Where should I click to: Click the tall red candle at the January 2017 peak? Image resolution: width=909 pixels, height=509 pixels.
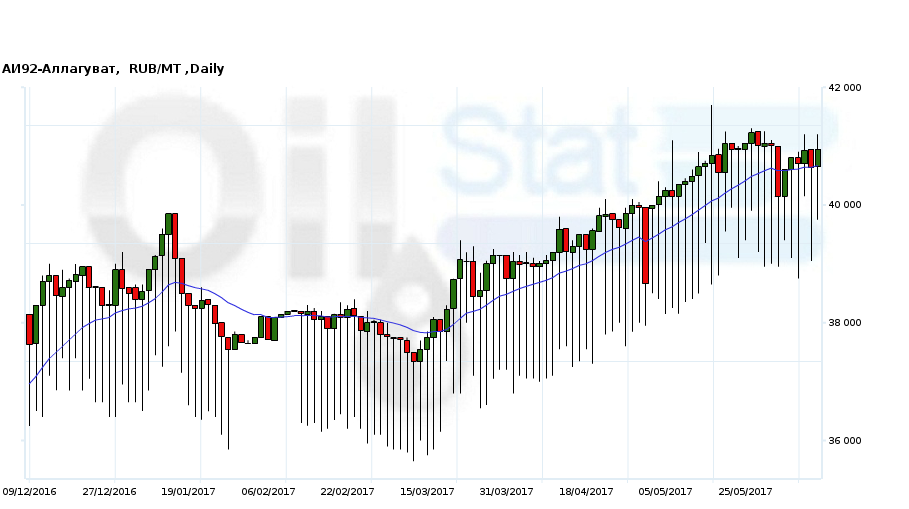coord(174,235)
